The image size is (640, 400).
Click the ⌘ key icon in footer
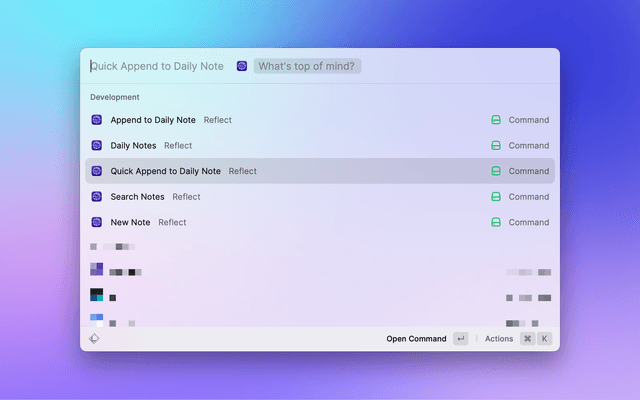coord(527,339)
